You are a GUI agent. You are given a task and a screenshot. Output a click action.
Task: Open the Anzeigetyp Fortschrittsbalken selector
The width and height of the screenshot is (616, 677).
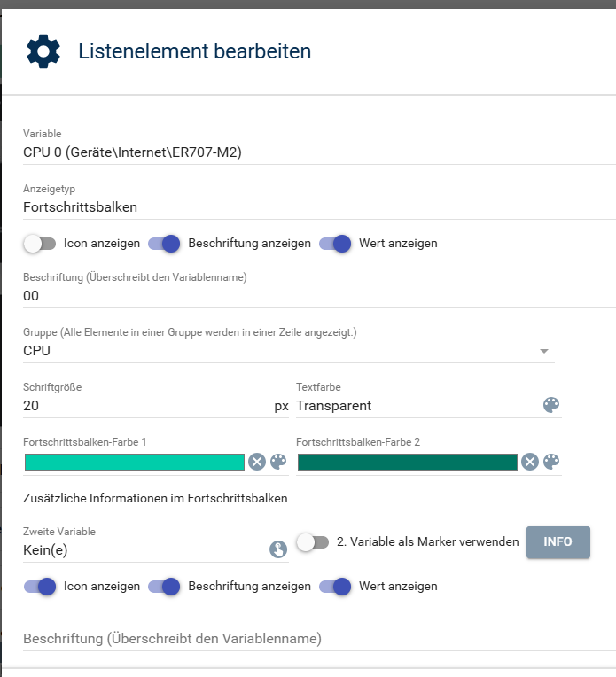(x=319, y=207)
